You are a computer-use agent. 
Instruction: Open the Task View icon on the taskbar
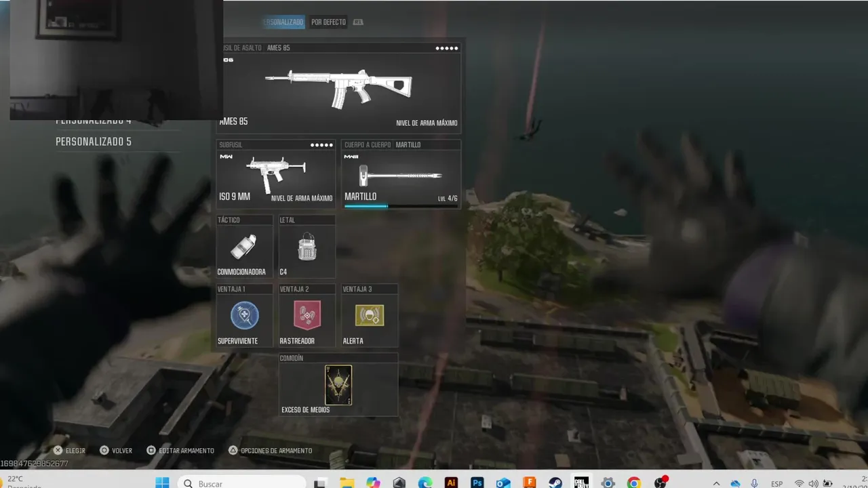(x=321, y=483)
